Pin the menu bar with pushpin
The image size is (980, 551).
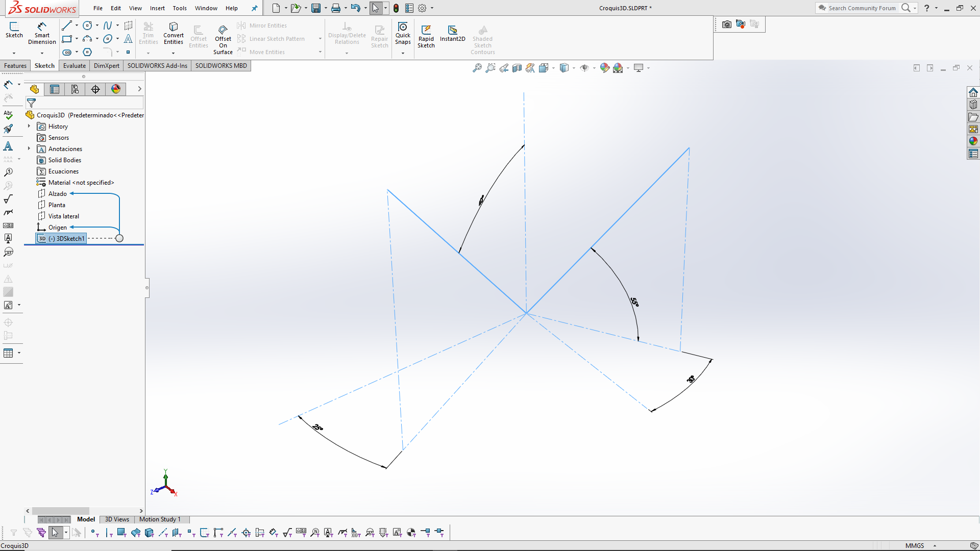pyautogui.click(x=254, y=8)
